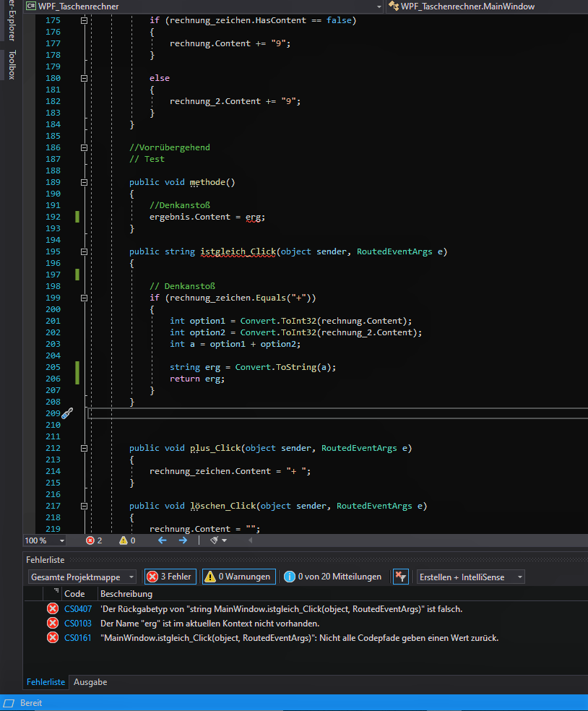588x711 pixels.
Task: Open the screwdriver quick actions icon on line 209
Action: 65,413
